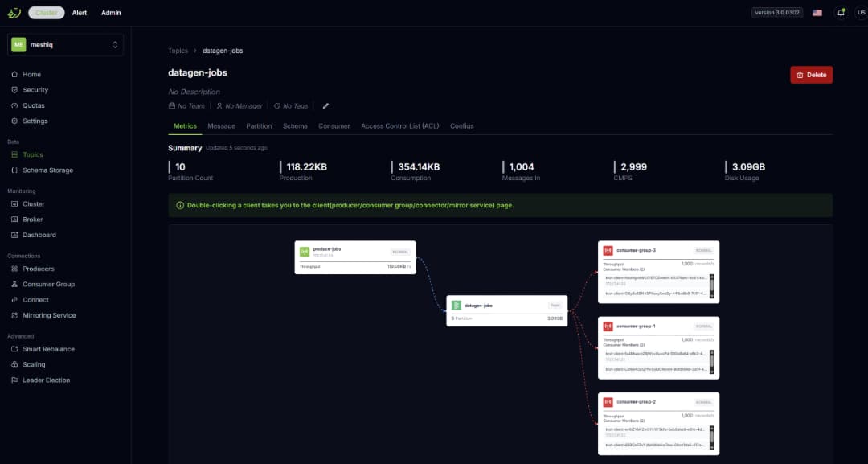Open the meshiq workspace selector
This screenshot has width=868, height=464.
tap(67, 44)
